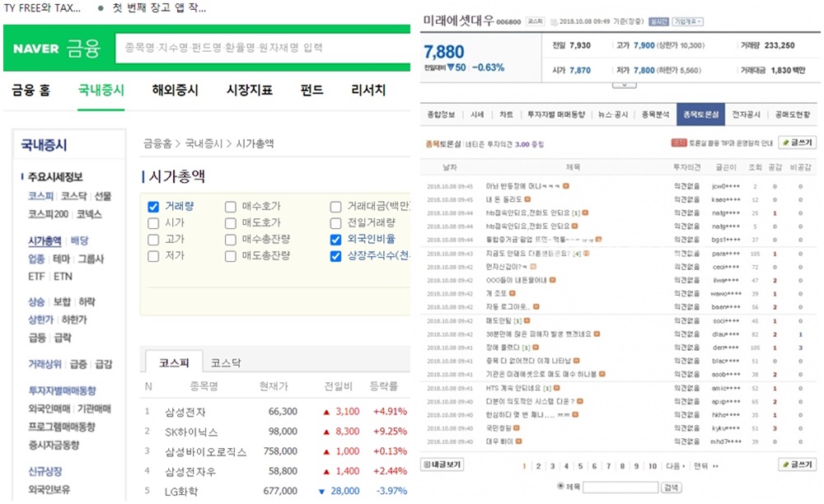Check the 시가 checkbox
The image size is (824, 504).
153,224
